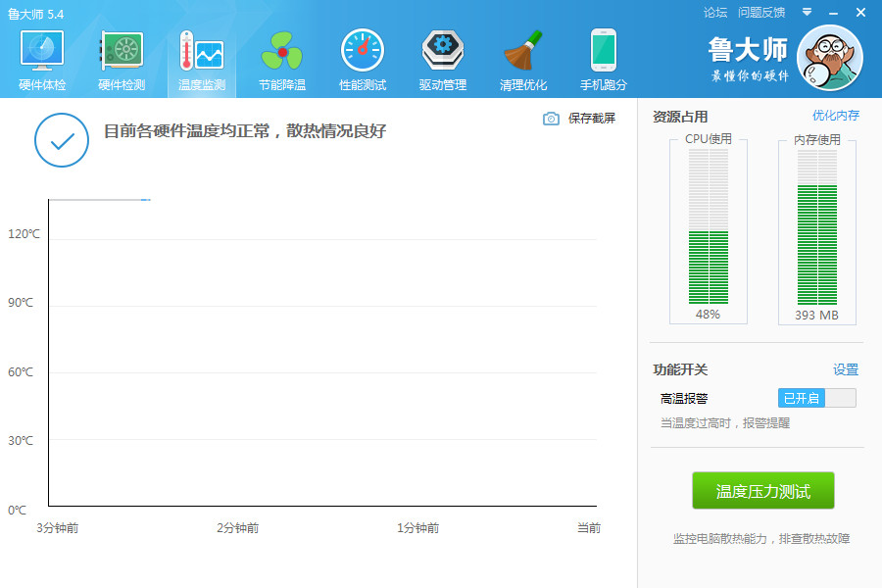Click the 优化内存 memory optimization link
The image size is (882, 588).
pyautogui.click(x=837, y=115)
